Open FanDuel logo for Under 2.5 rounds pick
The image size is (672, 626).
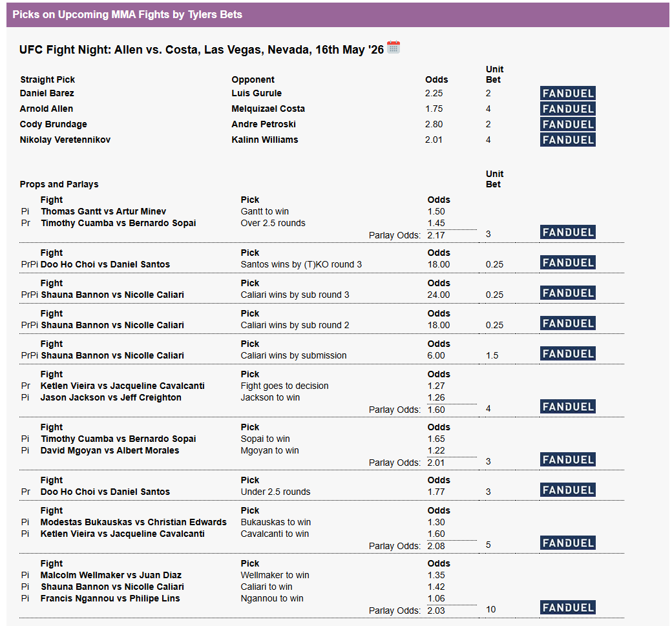[567, 490]
